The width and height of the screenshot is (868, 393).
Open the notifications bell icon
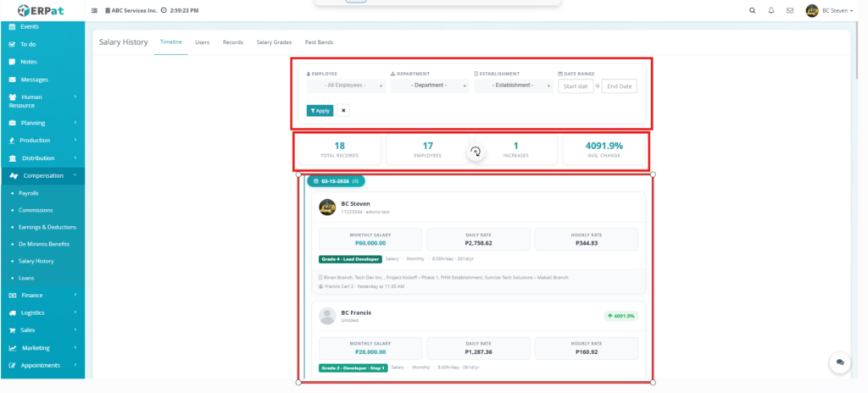point(771,11)
